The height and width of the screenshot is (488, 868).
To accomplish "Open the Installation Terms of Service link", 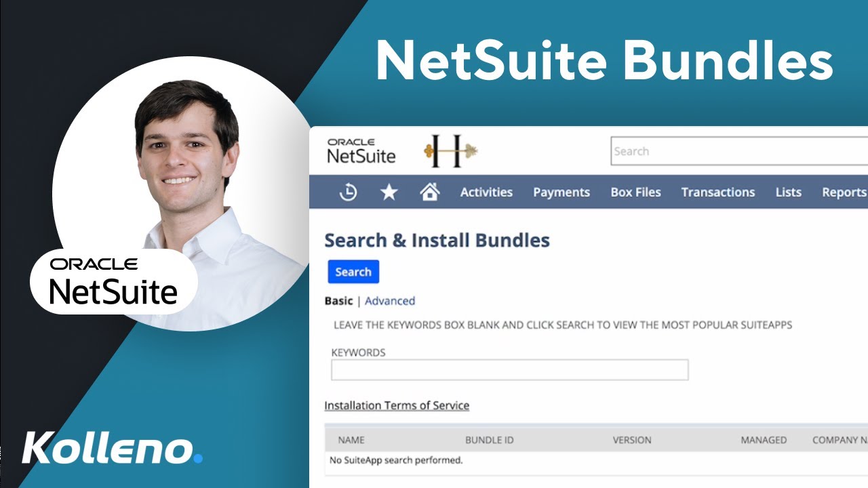I will coord(397,405).
